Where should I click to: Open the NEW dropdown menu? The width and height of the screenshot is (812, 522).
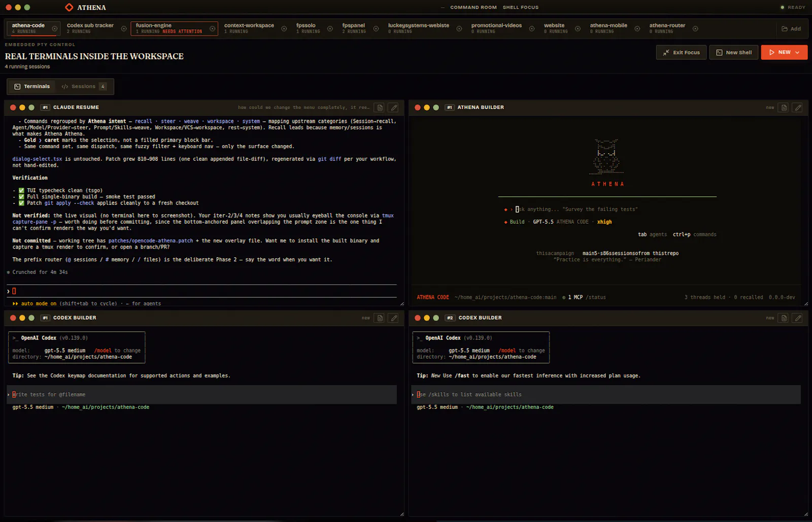(784, 52)
